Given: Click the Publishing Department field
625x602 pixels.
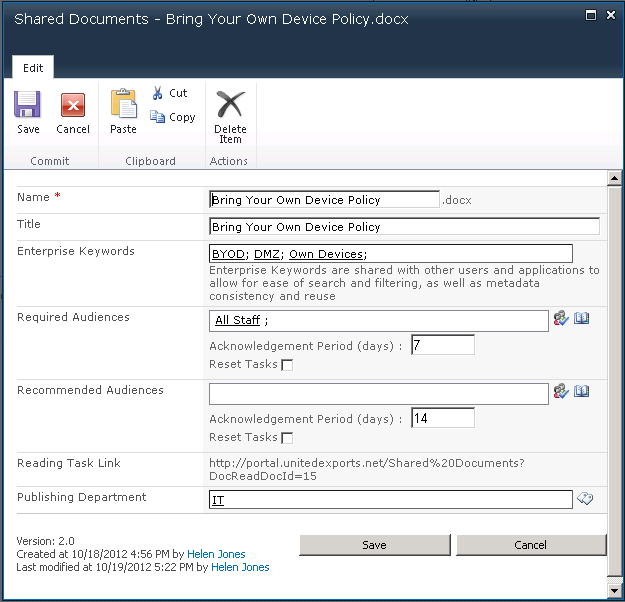Looking at the screenshot, I should click(x=391, y=500).
